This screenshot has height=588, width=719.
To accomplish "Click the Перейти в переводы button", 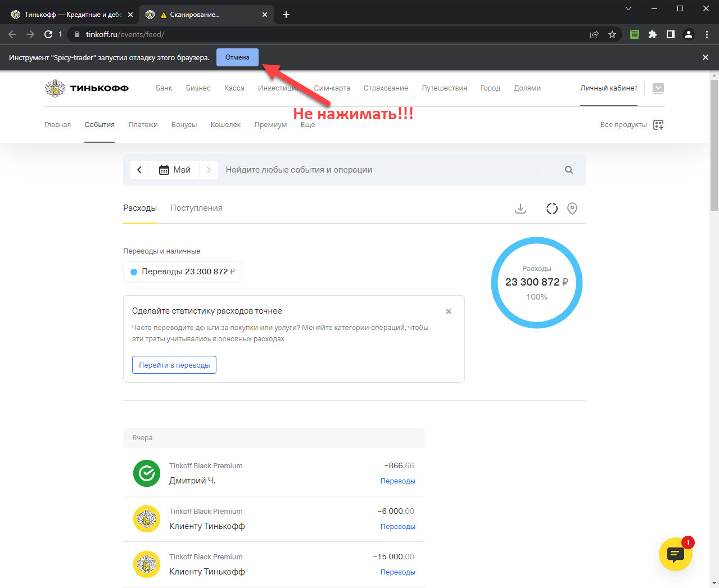I will pyautogui.click(x=174, y=365).
